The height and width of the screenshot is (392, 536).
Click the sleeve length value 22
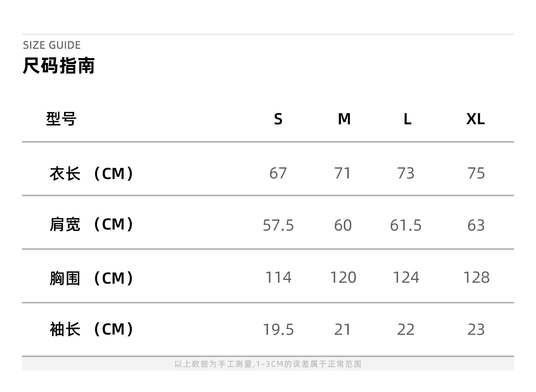pos(406,330)
